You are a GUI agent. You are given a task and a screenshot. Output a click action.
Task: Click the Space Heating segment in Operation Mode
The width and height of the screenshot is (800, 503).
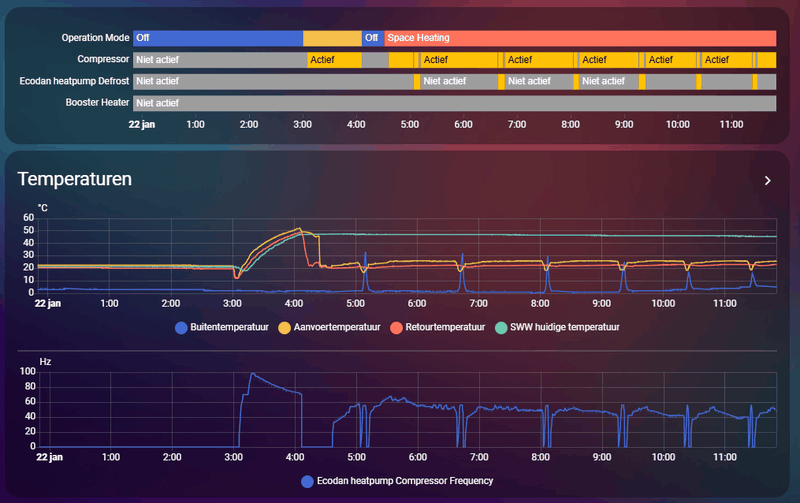click(x=580, y=38)
